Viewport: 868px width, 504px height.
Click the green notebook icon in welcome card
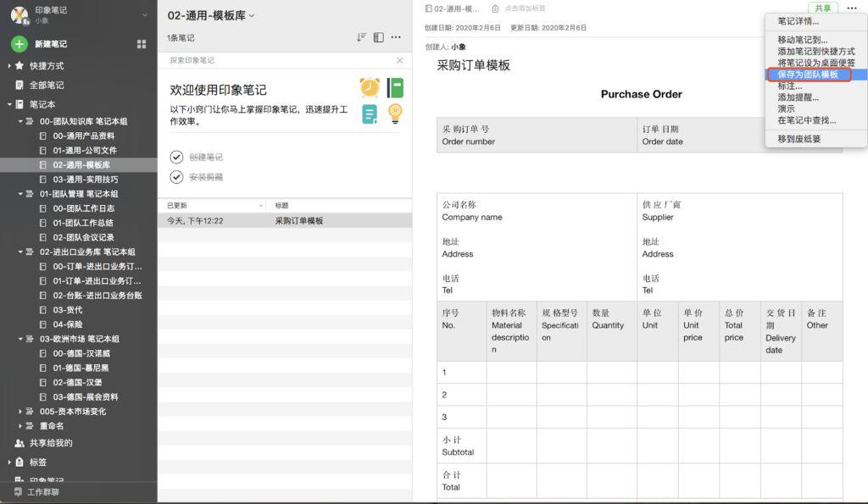point(395,87)
